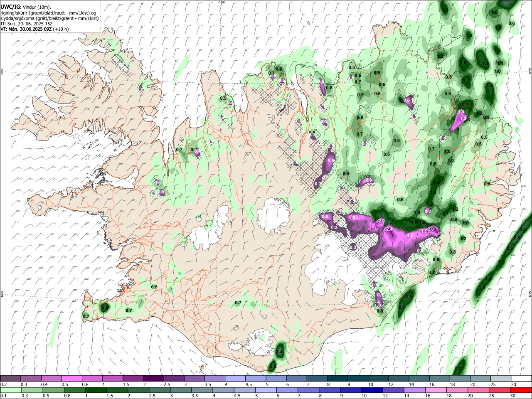Image resolution: width=532 pixels, height=399 pixels.
Task: Click the grey-purple 0.2–0.3 snow legend swatch
Action: [11, 379]
